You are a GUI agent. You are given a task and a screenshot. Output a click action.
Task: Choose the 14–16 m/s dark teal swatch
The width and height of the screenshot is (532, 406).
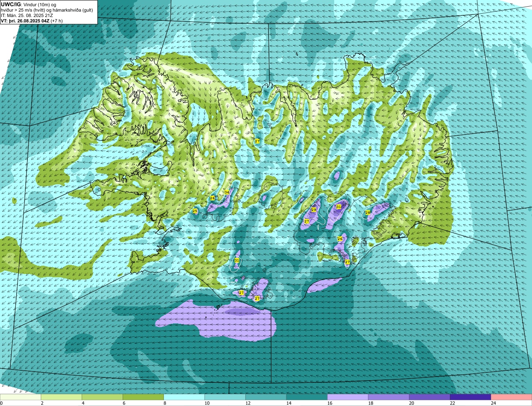pos(307,397)
